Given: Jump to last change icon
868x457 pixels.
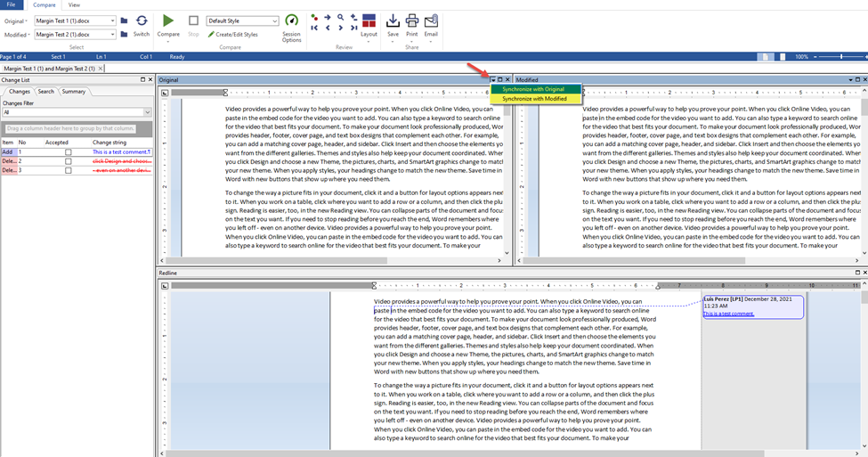Looking at the screenshot, I should point(353,28).
